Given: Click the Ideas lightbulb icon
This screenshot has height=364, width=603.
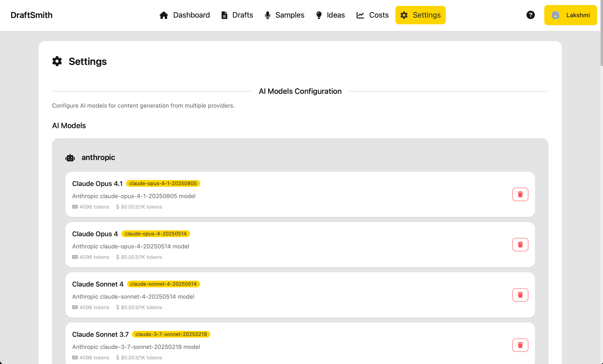Looking at the screenshot, I should 319,15.
